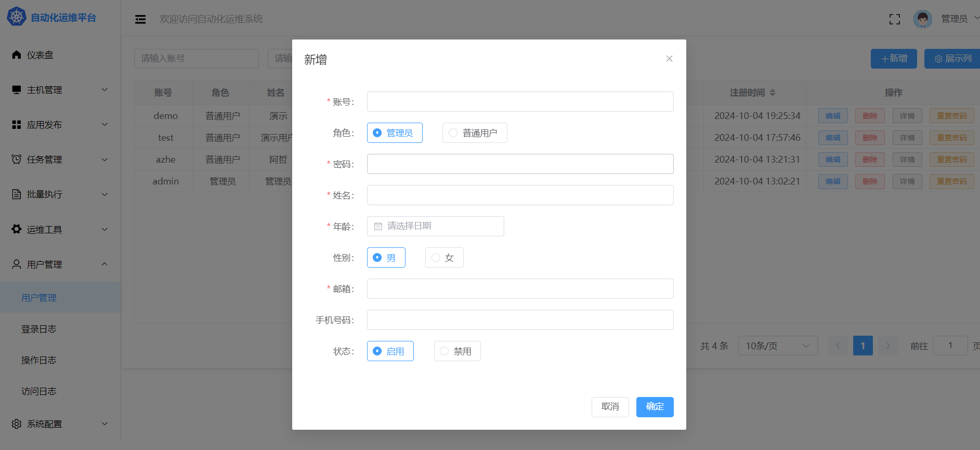
Task: Go to 操作日志 in sidebar
Action: click(x=39, y=360)
